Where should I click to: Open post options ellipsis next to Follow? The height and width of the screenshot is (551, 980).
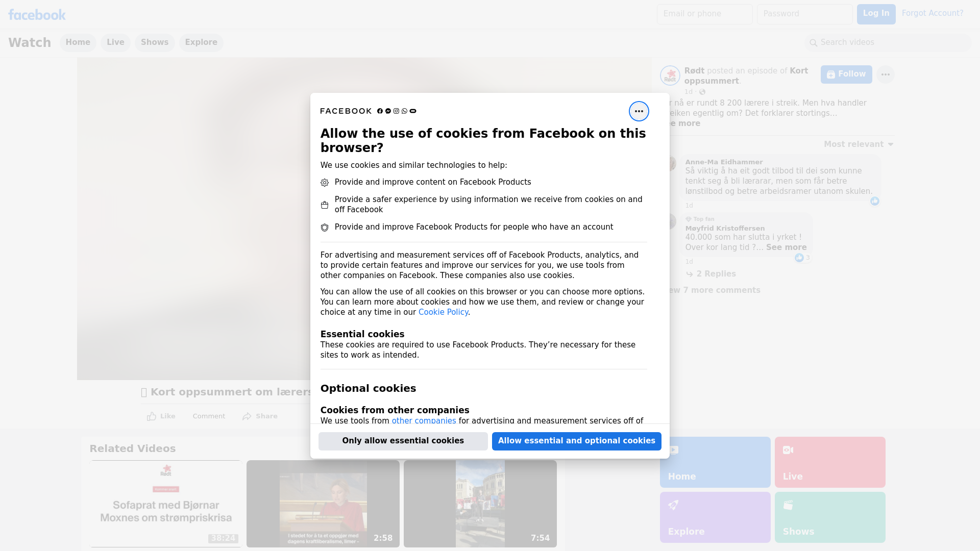886,74
